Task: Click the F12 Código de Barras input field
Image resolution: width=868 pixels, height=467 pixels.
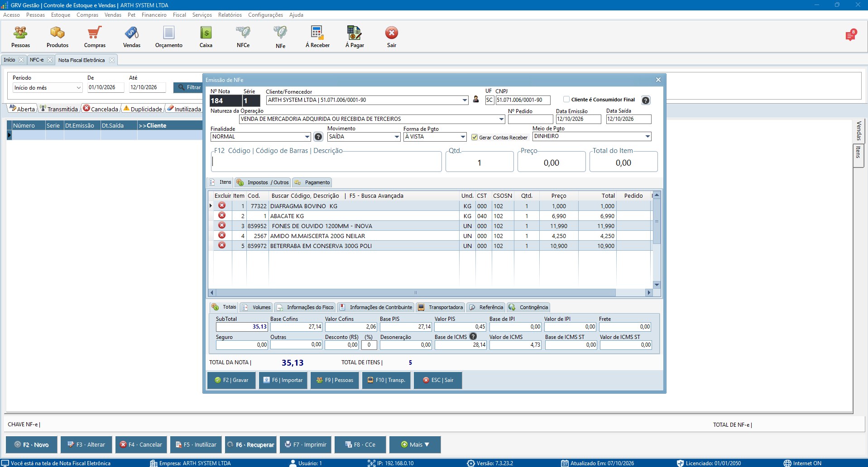Action: coord(326,162)
